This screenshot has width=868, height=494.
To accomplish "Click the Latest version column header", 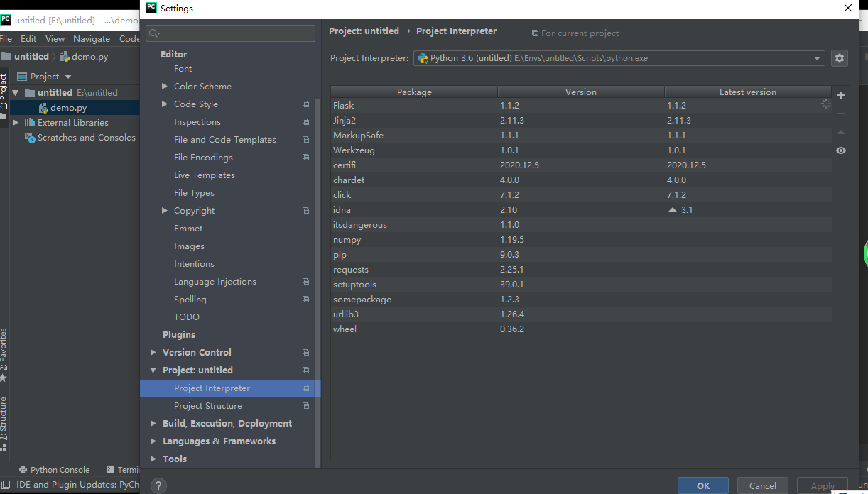I will pos(747,92).
